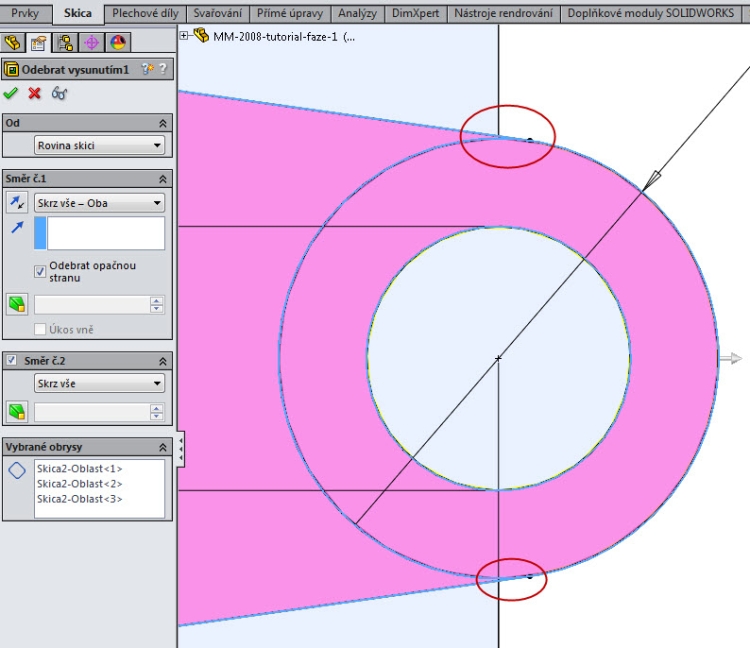Confirm the cut with green checkmark
The width and height of the screenshot is (750, 648).
(x=11, y=93)
